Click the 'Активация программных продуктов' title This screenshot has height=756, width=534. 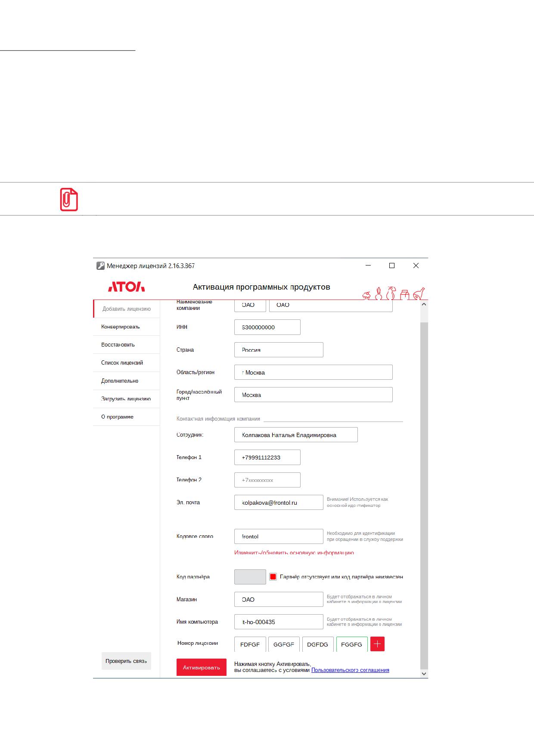[261, 287]
